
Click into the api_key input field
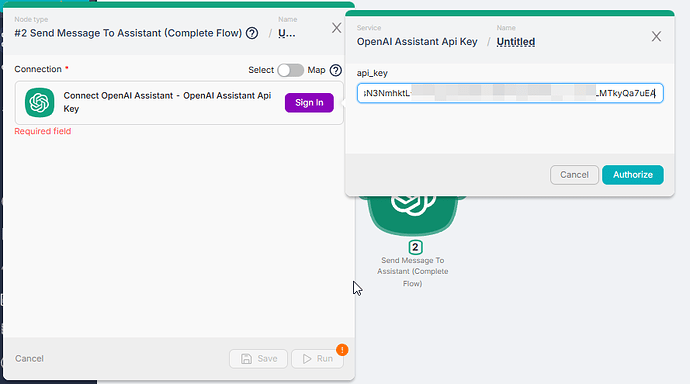coord(510,93)
